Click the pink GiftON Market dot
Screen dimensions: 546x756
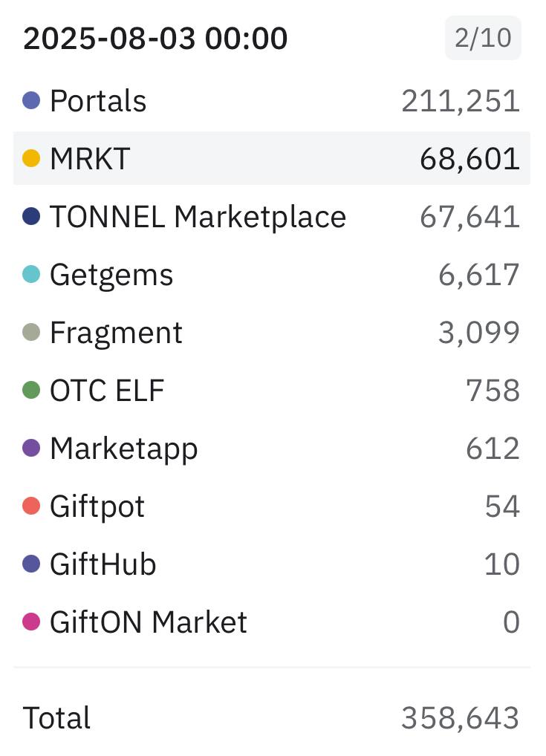pyautogui.click(x=31, y=621)
